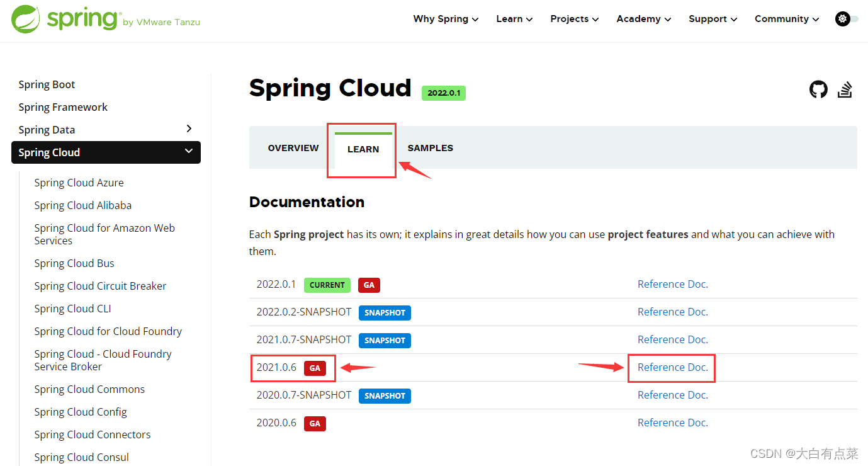Viewport: 868px width, 466px height.
Task: Expand the Academy navigation menu
Action: 643,19
